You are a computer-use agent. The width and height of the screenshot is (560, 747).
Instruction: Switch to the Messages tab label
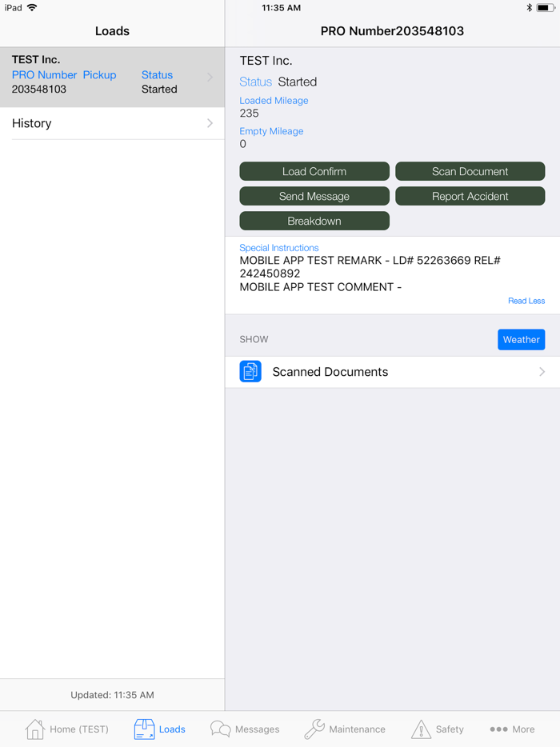258,729
